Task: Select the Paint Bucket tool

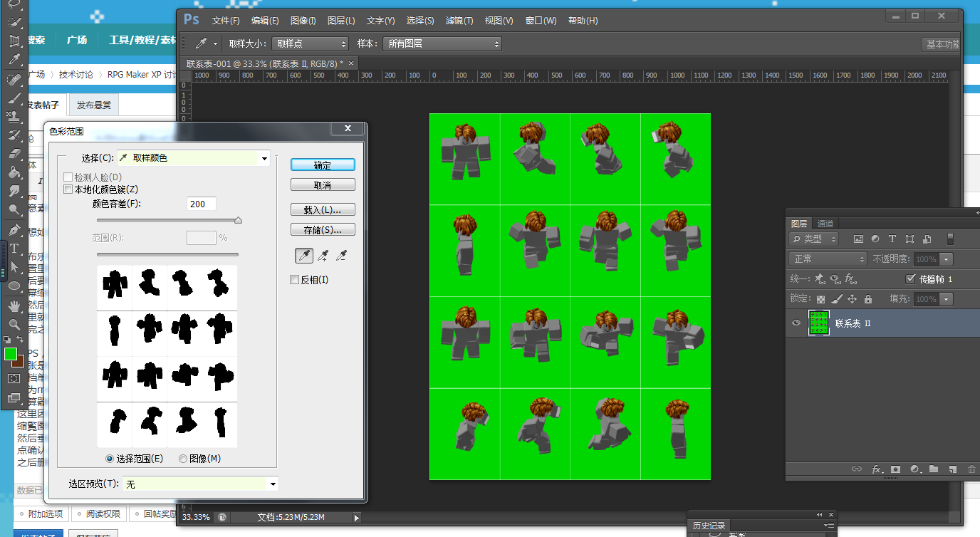Action: pos(14,172)
